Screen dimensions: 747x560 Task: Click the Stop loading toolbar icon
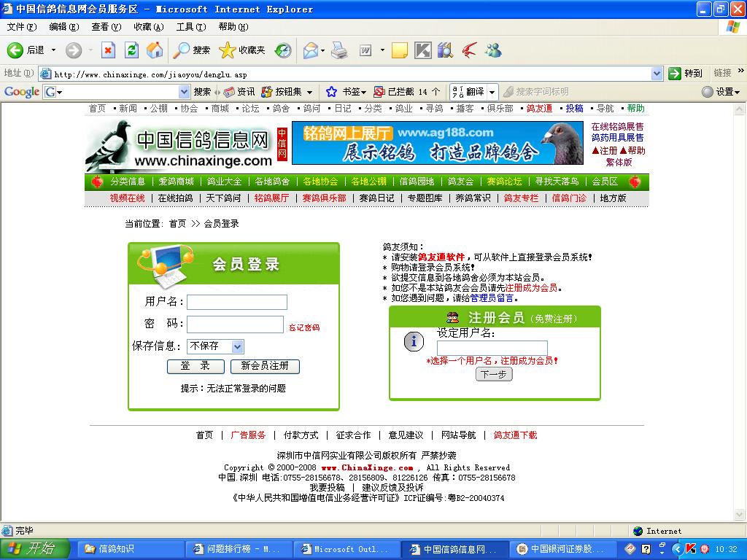pos(108,50)
